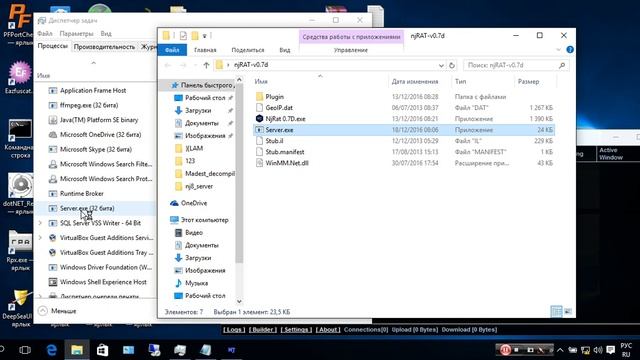Image resolution: width=640 pixels, height=360 pixels.
Task: Open Файл menu in Task Manager
Action: (x=45, y=33)
